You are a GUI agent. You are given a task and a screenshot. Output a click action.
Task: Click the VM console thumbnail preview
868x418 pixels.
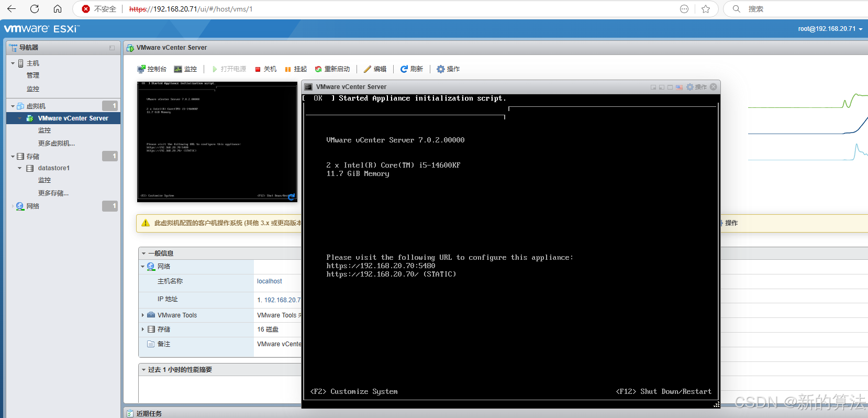click(x=217, y=141)
